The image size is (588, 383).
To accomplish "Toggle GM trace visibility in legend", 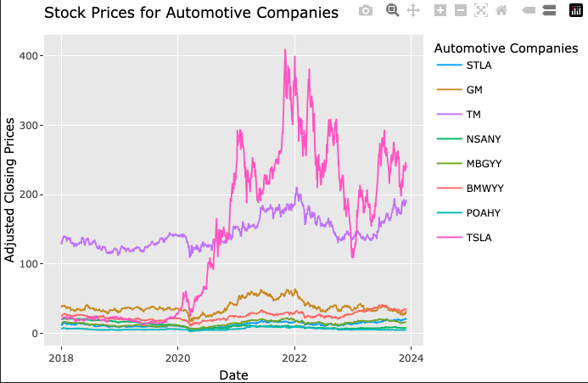I will pos(460,90).
